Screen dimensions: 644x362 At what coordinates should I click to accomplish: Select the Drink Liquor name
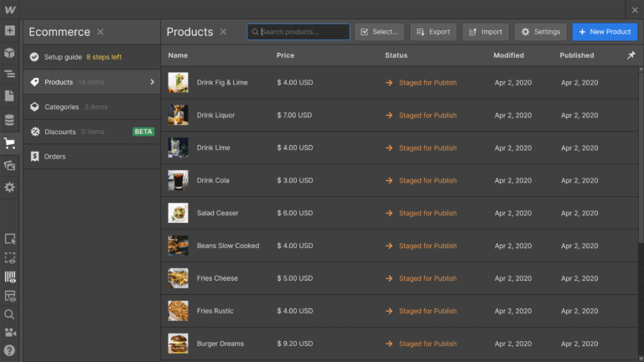216,115
